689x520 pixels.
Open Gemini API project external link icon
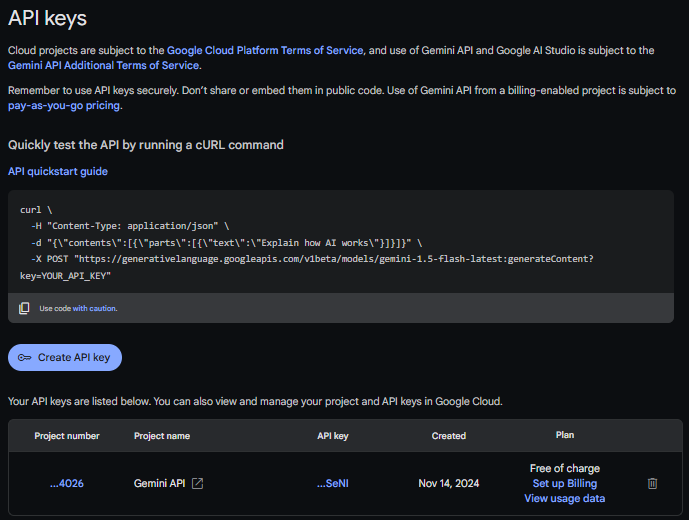[x=198, y=484]
